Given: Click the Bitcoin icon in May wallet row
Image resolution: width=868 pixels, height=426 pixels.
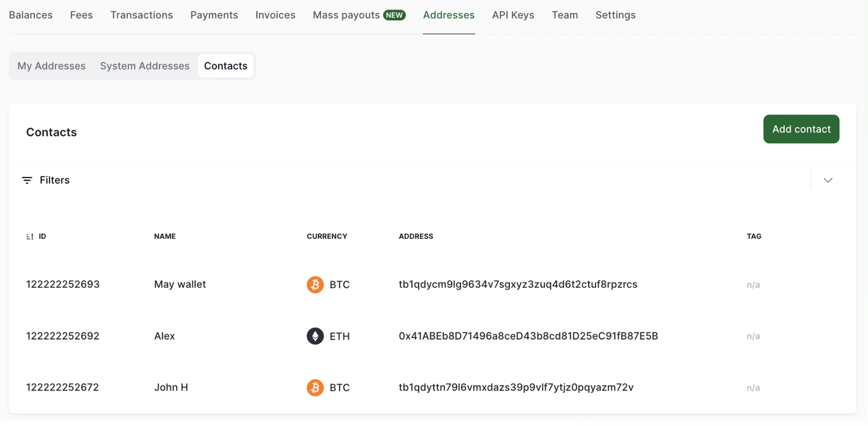Looking at the screenshot, I should (315, 285).
